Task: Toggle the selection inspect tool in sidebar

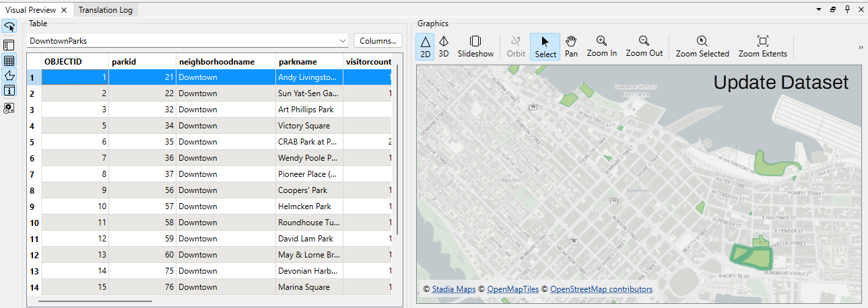Action: [9, 27]
